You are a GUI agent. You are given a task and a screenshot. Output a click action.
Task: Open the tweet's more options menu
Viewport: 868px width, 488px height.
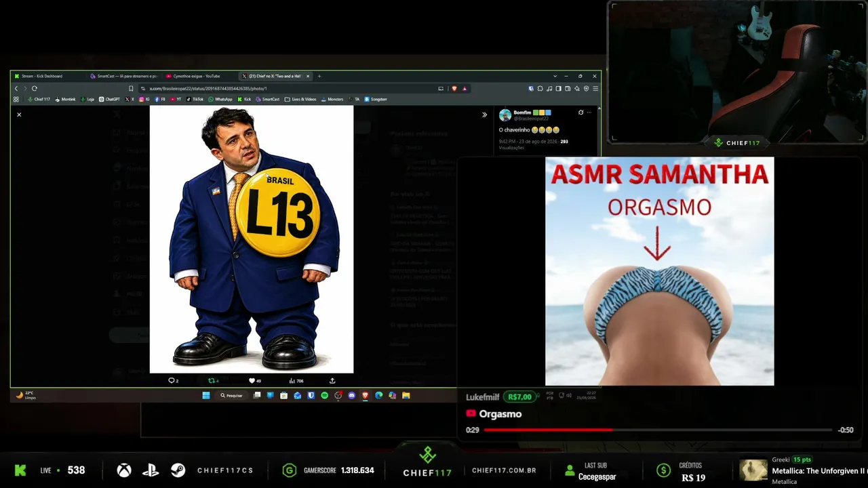(589, 113)
